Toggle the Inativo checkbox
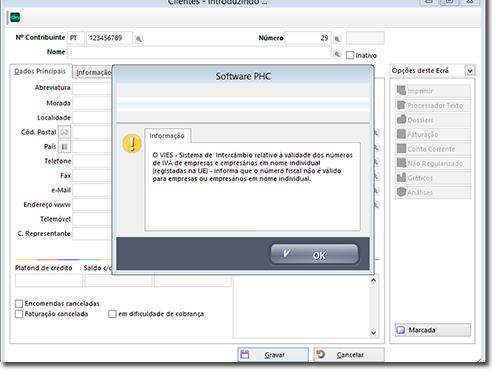The width and height of the screenshot is (496, 385). point(350,55)
